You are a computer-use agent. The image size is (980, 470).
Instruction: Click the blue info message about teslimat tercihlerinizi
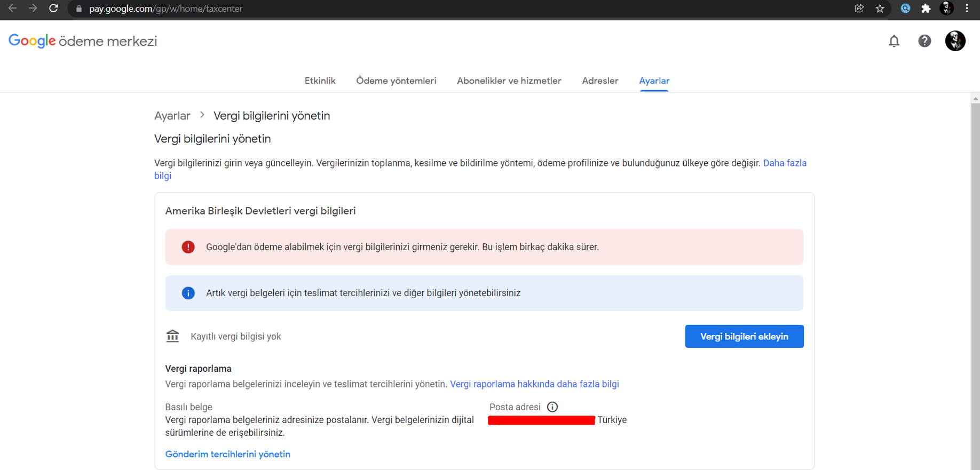tap(363, 293)
